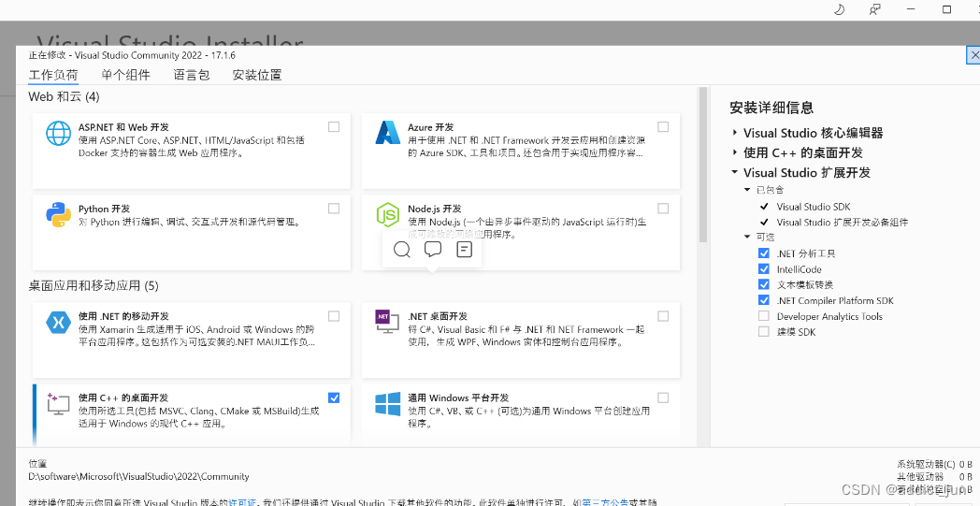Viewport: 980px width, 506px height.
Task: Select the .NET 桌面开发 card title
Action: click(438, 316)
